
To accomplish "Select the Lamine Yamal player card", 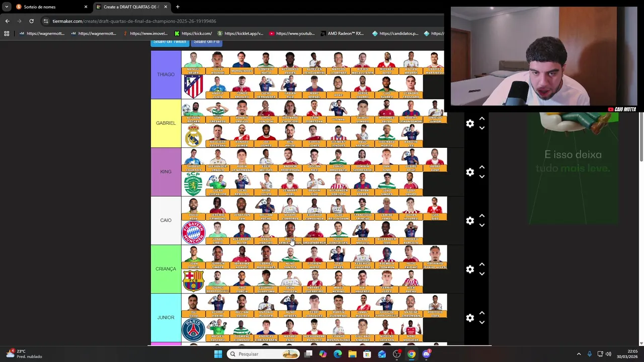I will tap(386, 208).
